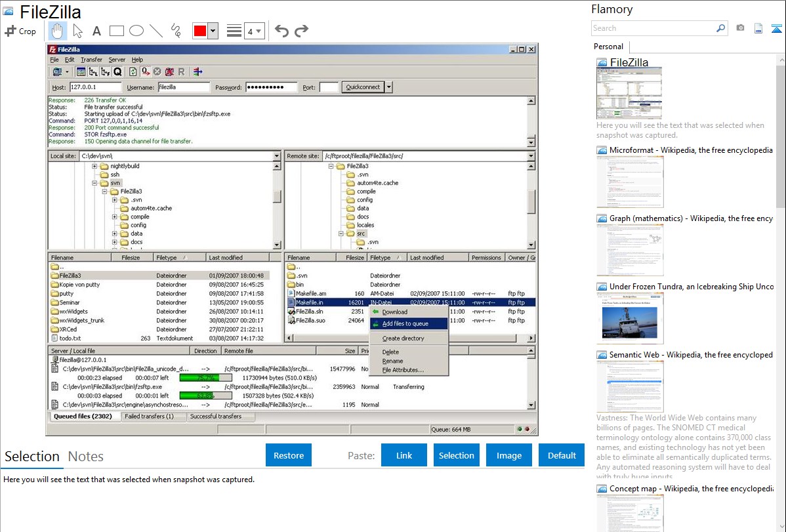Open FileZilla Site Manager icon
786x532 pixels.
[x=58, y=72]
